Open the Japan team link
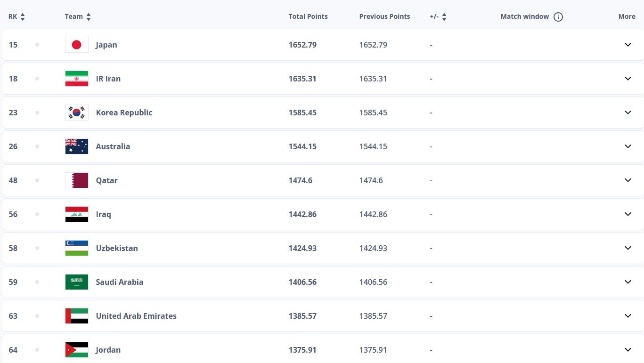Screen dimensions: 644x363 pyautogui.click(x=106, y=45)
